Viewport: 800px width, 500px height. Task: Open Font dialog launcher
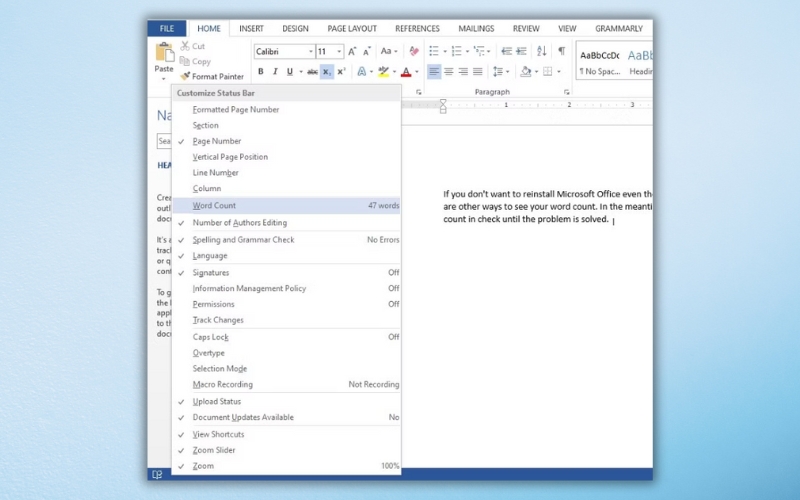418,92
